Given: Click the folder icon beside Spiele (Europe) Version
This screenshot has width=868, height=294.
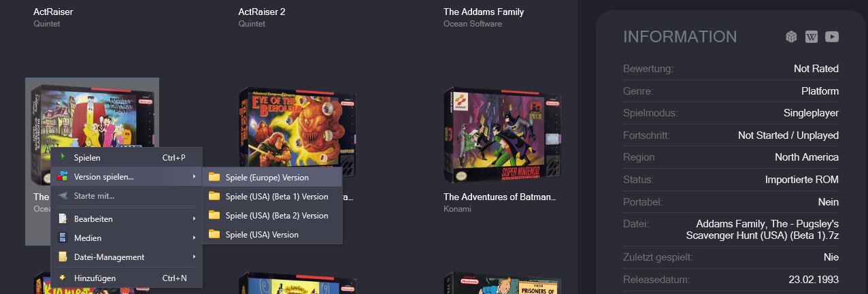Looking at the screenshot, I should tap(214, 177).
